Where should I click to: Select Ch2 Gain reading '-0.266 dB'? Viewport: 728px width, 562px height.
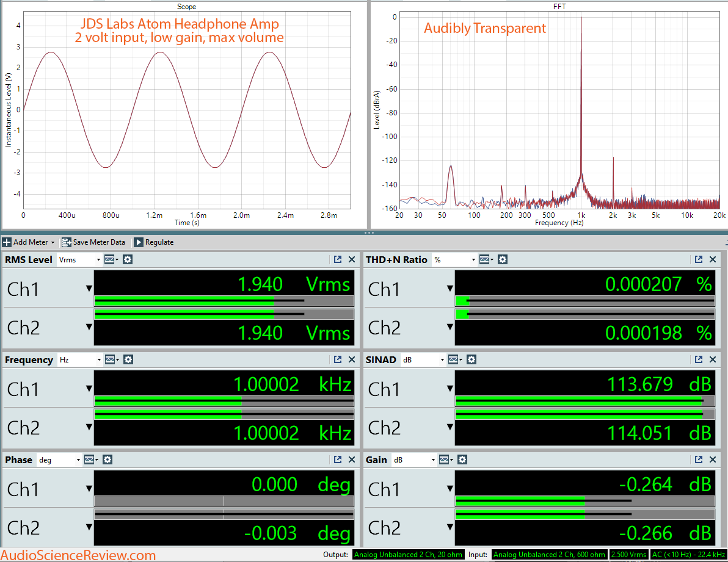tap(665, 533)
